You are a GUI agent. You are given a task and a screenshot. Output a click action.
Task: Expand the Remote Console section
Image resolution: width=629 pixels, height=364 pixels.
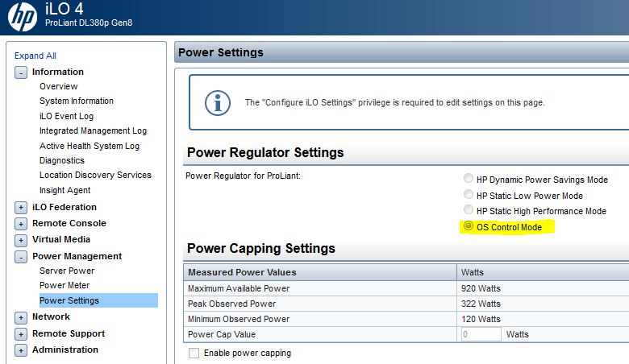click(x=21, y=224)
